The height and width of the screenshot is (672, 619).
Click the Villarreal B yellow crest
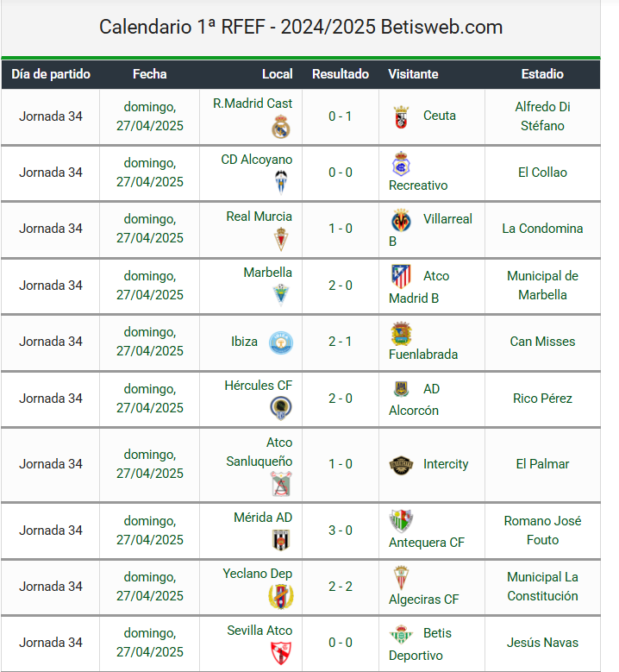(401, 221)
